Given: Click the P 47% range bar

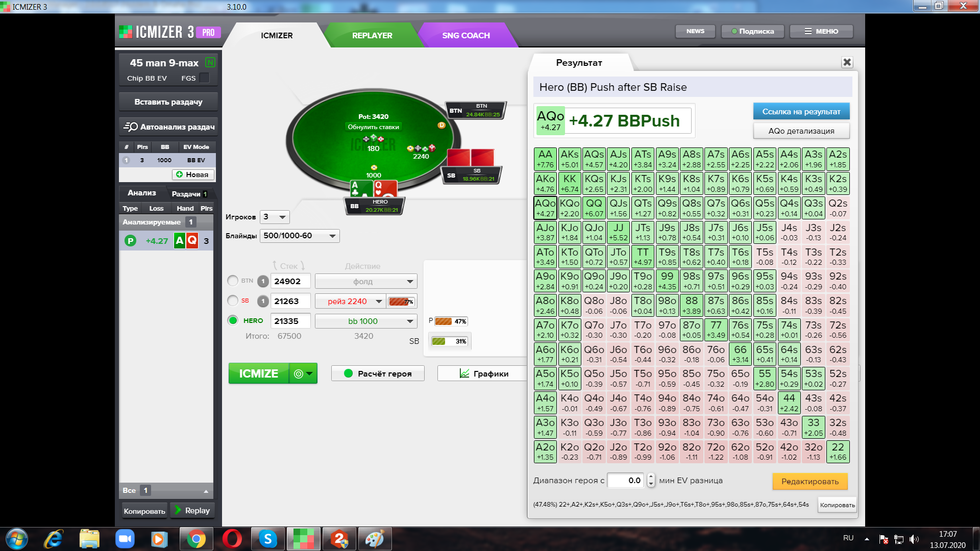Looking at the screenshot, I should pos(450,321).
